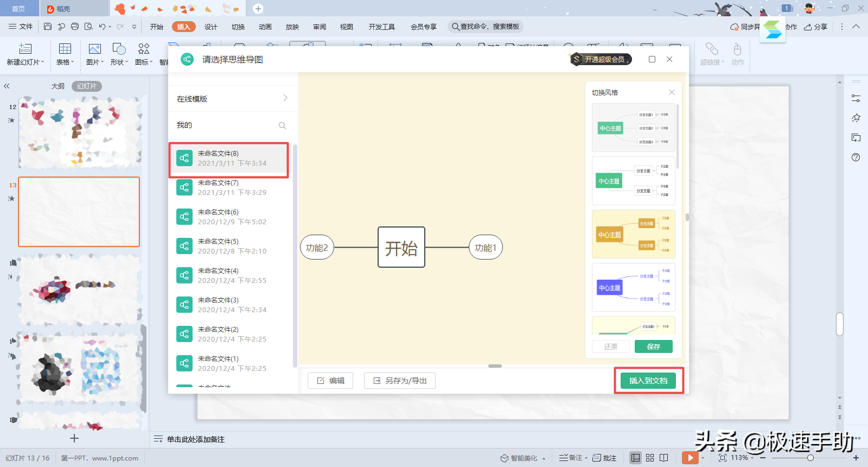Switch to the 开始 ribbon tab
The image size is (868, 467).
point(157,27)
